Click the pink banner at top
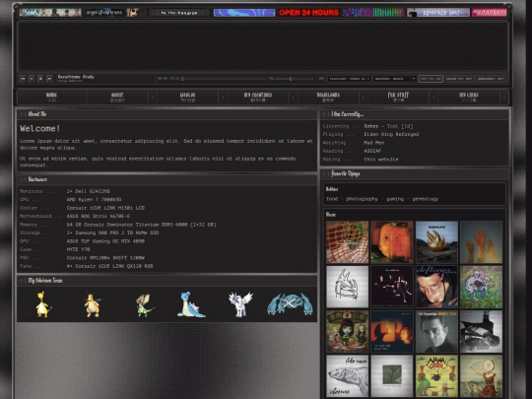 (x=489, y=13)
